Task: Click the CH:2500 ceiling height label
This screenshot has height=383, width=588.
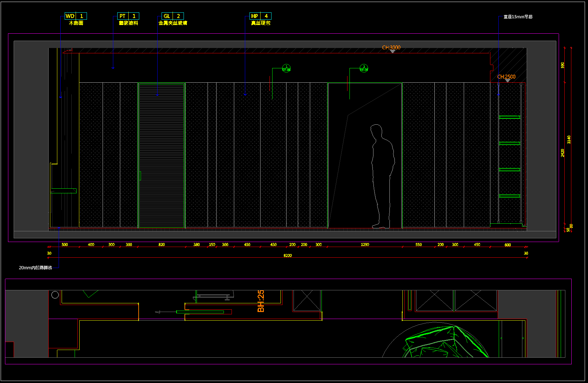Action: tap(506, 77)
